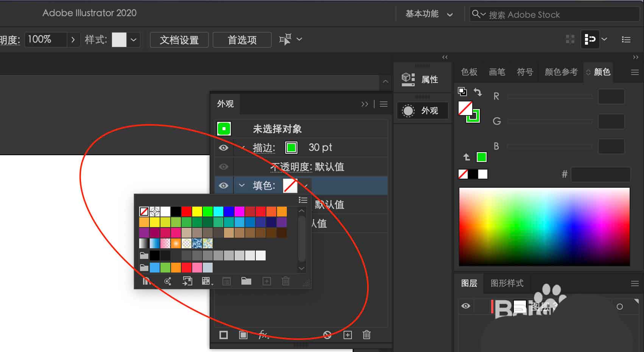This screenshot has width=644, height=352.
Task: Click the hex color input field
Action: 600,174
